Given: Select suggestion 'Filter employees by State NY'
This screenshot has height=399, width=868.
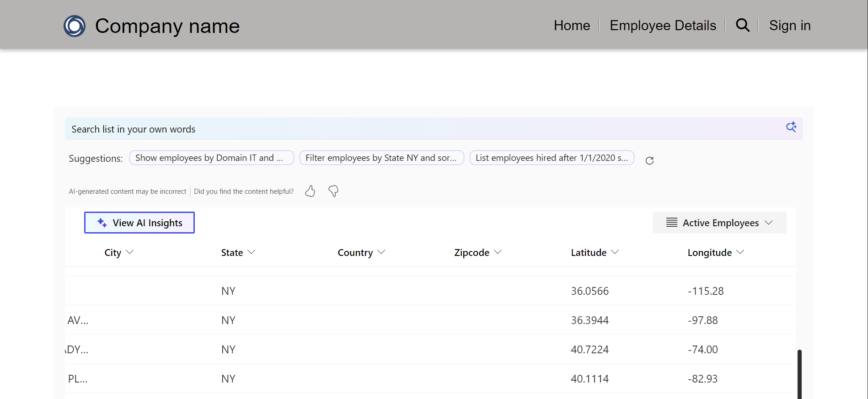Looking at the screenshot, I should point(382,158).
